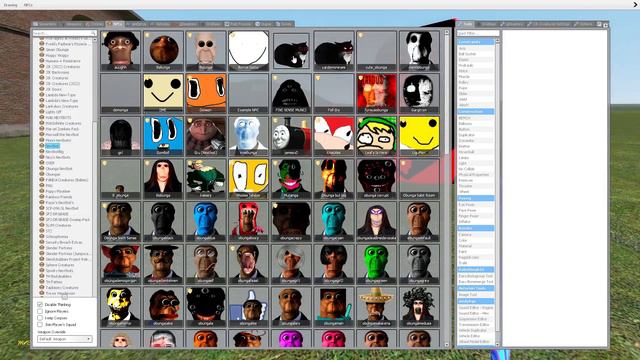
Task: Switch to the NPCs spawn menu tab
Action: tap(116, 24)
